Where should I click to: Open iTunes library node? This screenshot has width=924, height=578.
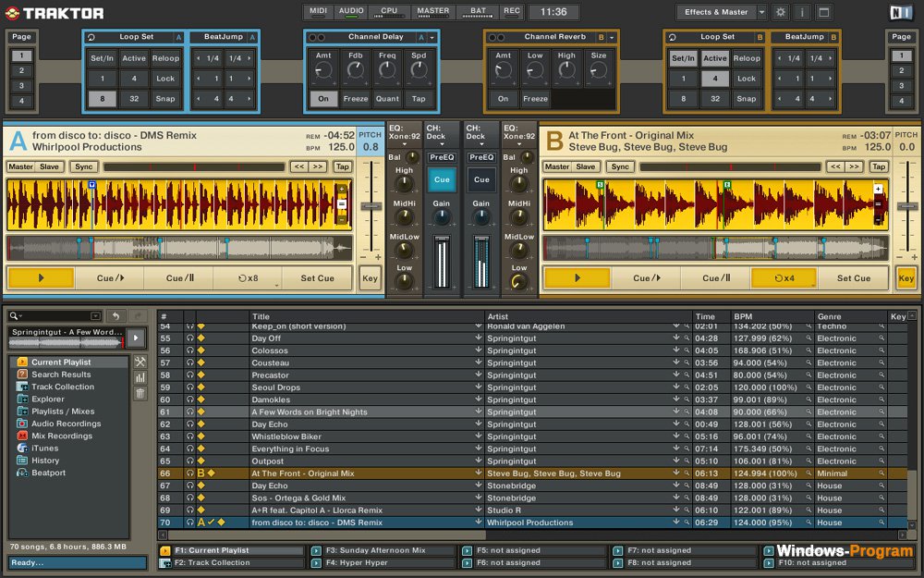[x=44, y=449]
